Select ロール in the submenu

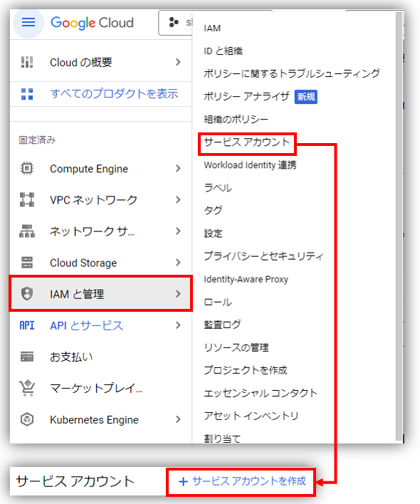[218, 302]
